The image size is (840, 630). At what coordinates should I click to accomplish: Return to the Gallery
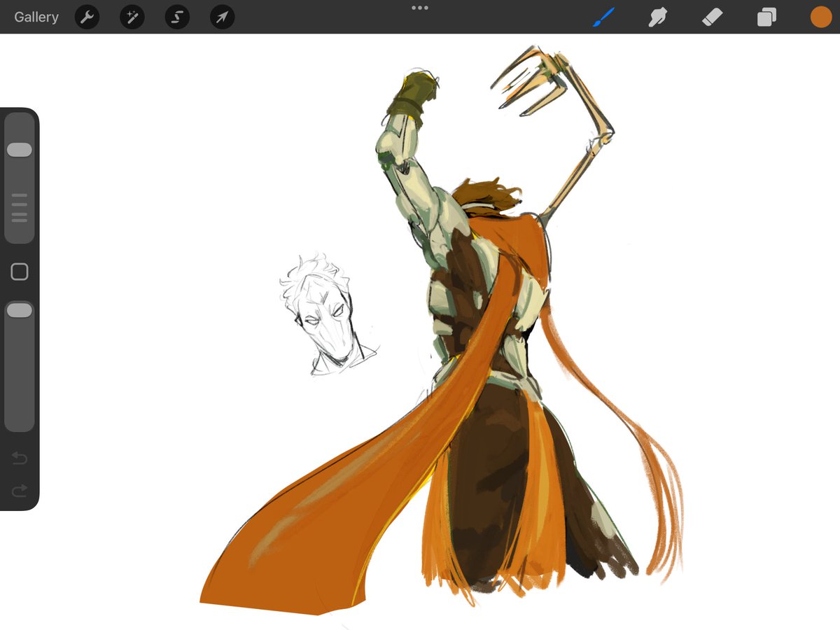point(36,17)
